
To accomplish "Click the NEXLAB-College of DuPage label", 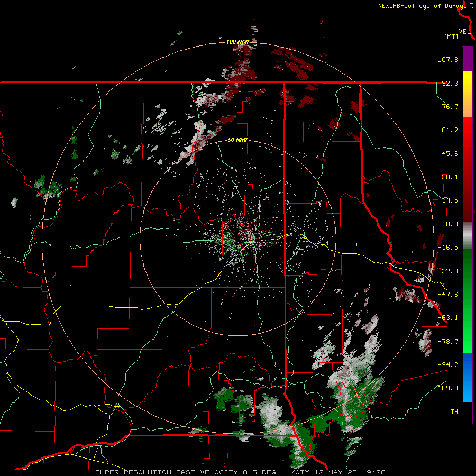I will click(423, 6).
